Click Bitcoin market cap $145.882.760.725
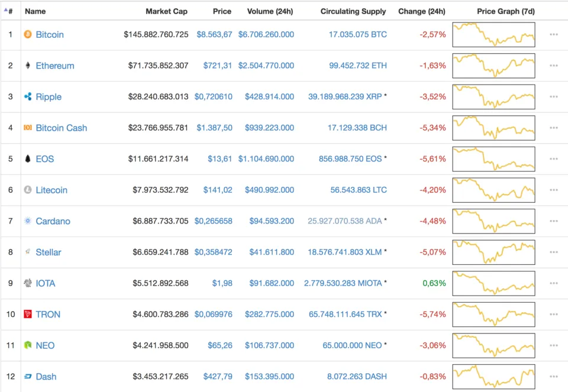 click(x=156, y=34)
